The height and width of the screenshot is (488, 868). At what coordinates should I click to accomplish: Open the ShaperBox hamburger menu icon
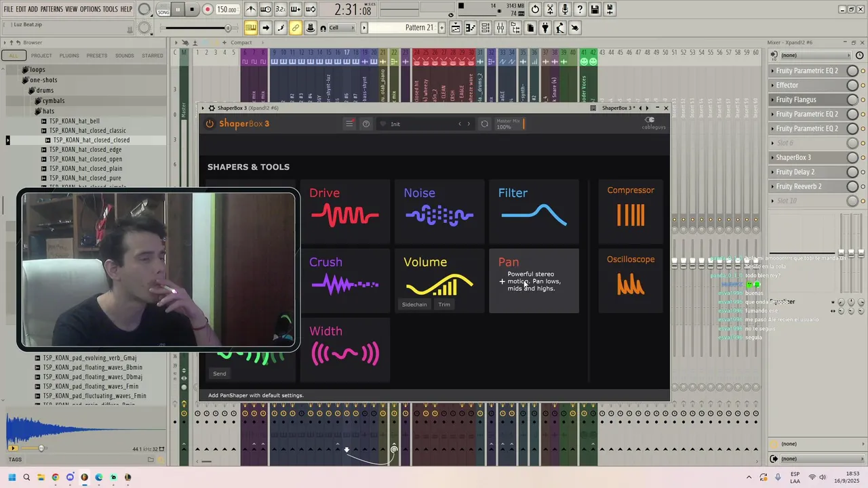tap(349, 123)
